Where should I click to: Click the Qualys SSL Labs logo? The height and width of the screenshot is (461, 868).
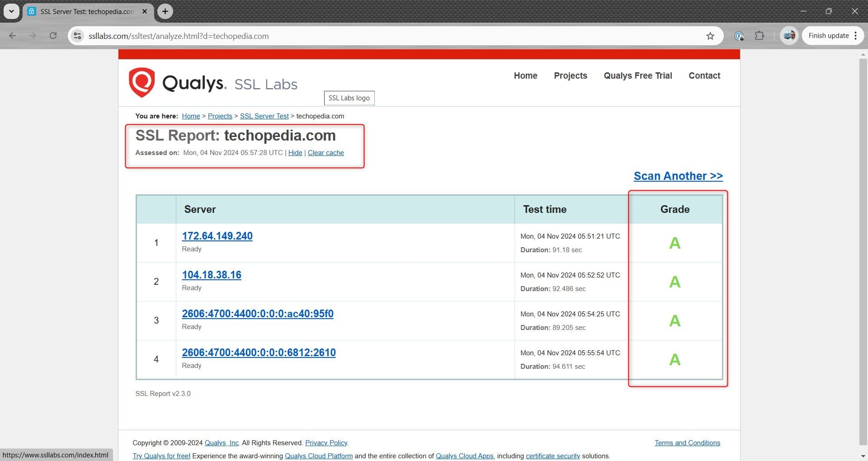pos(213,83)
